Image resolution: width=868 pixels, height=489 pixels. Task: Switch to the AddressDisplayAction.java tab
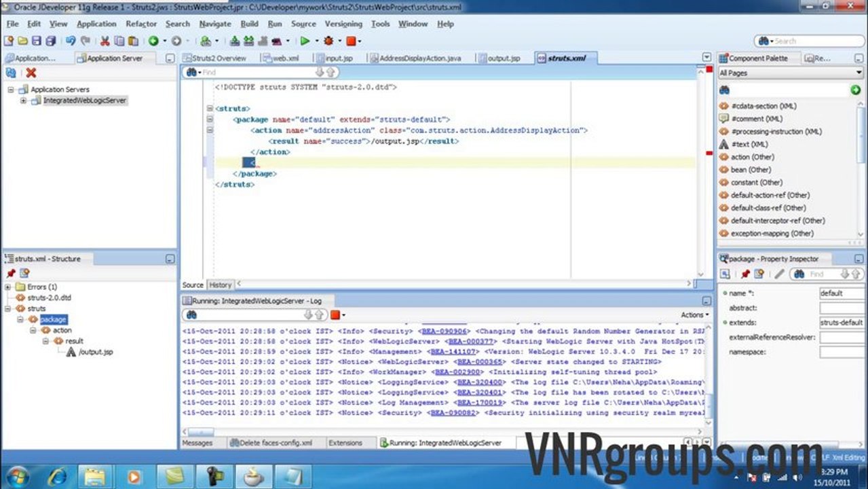(419, 58)
